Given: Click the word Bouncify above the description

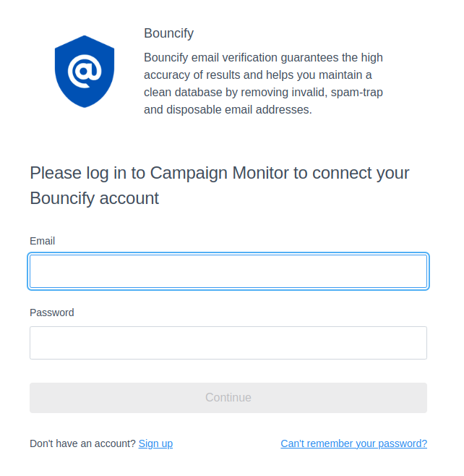Looking at the screenshot, I should point(168,33).
